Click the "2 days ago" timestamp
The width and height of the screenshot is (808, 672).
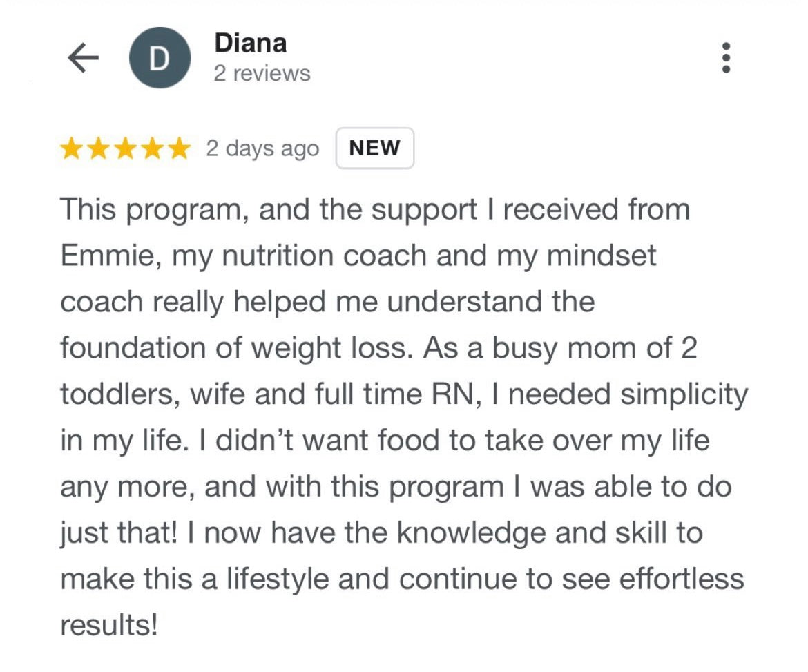(x=262, y=149)
